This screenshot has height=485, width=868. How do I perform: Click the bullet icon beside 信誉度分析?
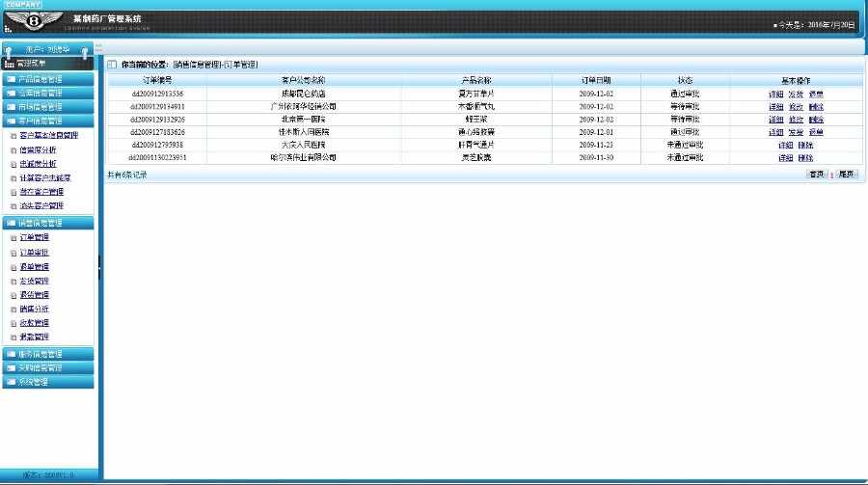click(x=14, y=150)
